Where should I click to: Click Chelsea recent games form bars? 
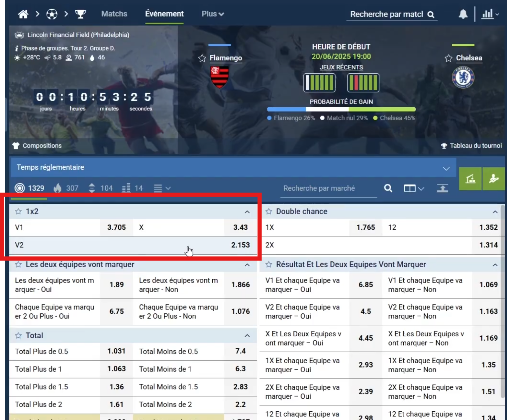pyautogui.click(x=363, y=83)
